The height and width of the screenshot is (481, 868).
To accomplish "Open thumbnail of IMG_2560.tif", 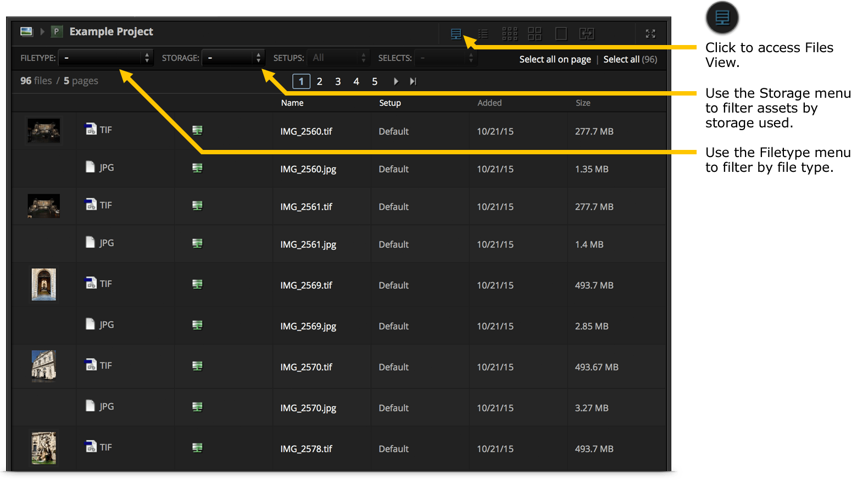I will [x=44, y=131].
